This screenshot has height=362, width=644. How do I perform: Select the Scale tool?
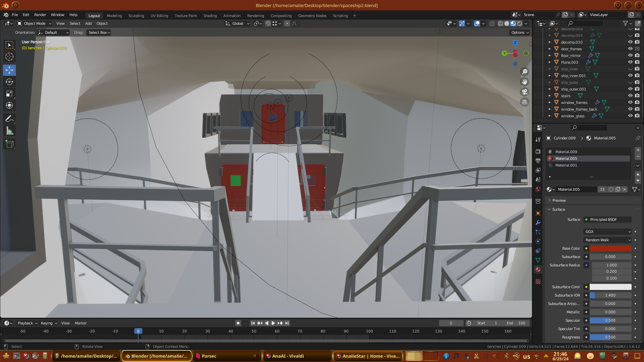(9, 94)
